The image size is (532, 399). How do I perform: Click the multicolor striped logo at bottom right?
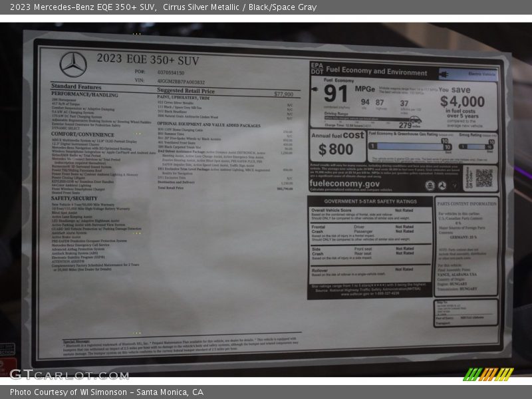pos(488,374)
